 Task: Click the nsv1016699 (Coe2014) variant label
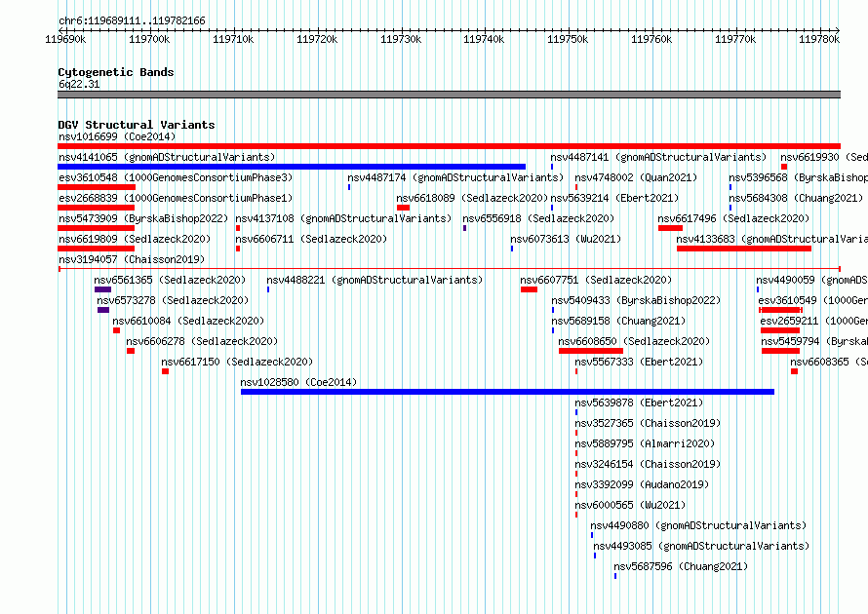pyautogui.click(x=117, y=136)
